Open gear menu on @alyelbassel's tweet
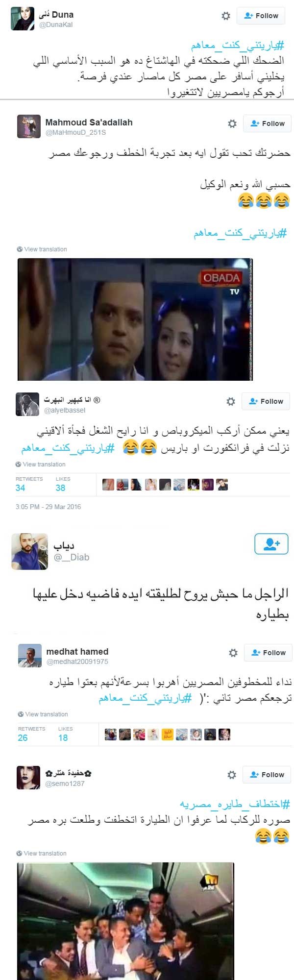The image size is (294, 980). 231,401
